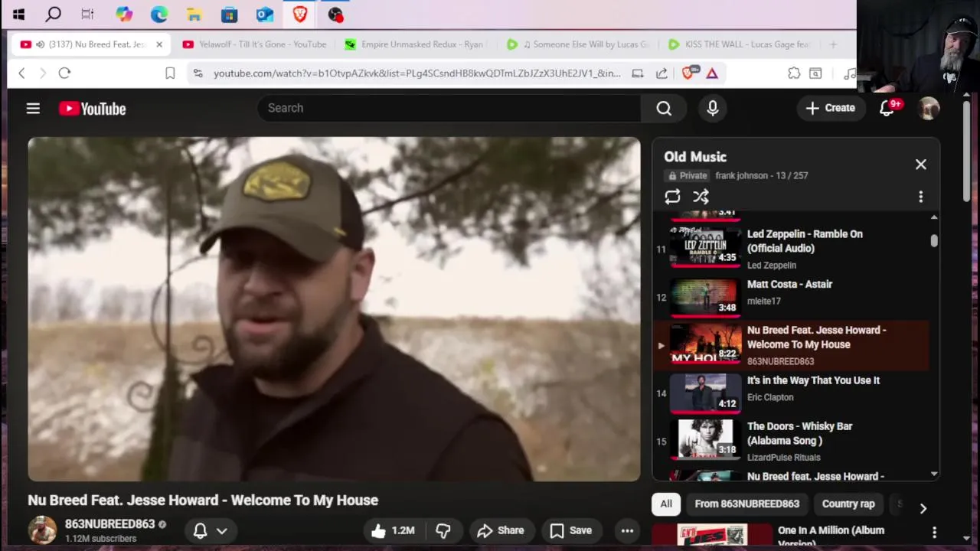
Task: Open 863NUBREED863 channel name link
Action: [109, 524]
